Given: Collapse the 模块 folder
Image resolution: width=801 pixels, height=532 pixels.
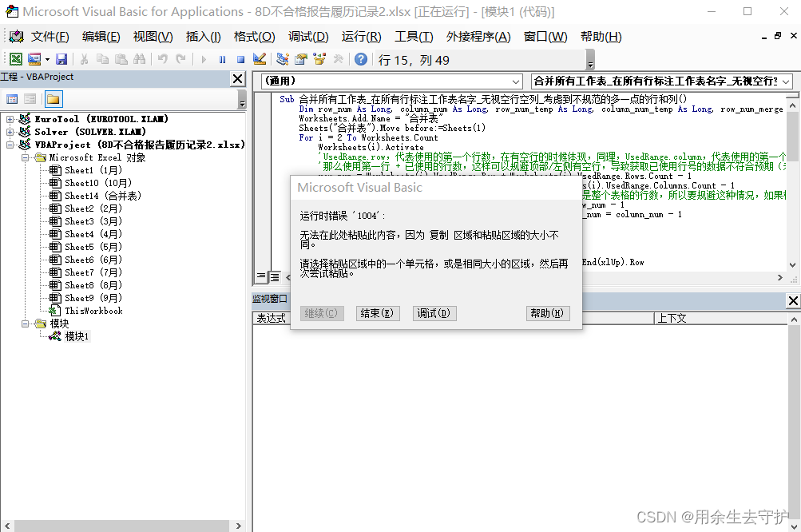Looking at the screenshot, I should 25,324.
